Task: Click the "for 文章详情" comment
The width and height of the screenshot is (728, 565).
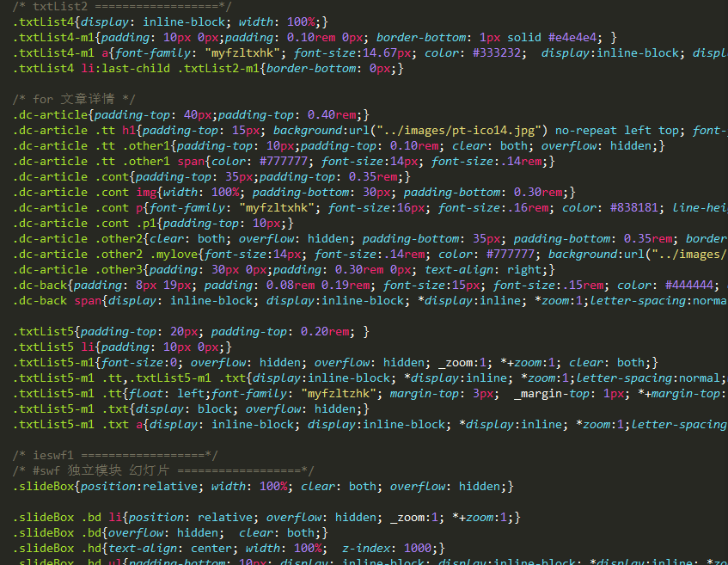Action: coord(73,99)
